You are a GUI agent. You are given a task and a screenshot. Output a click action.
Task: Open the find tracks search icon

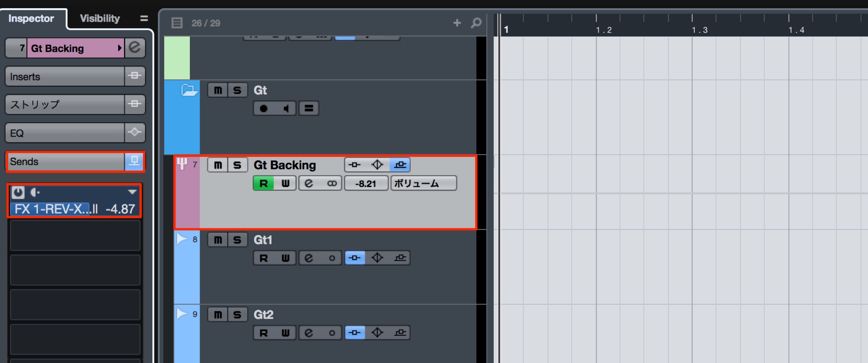tap(476, 23)
